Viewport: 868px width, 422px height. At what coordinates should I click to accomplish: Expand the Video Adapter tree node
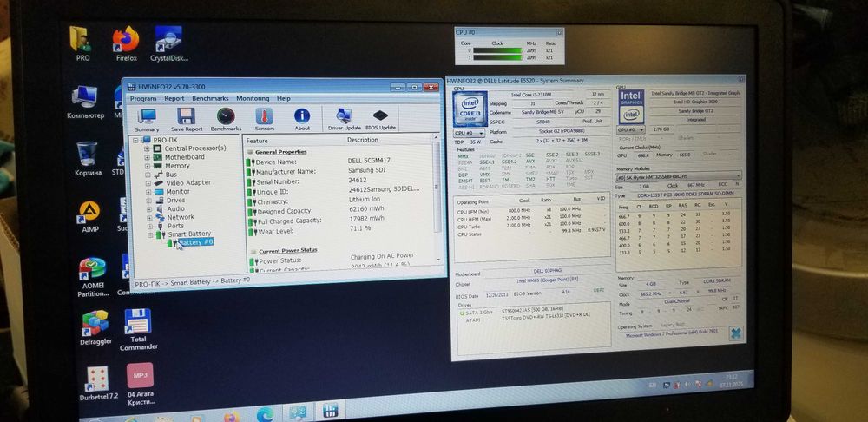148,182
